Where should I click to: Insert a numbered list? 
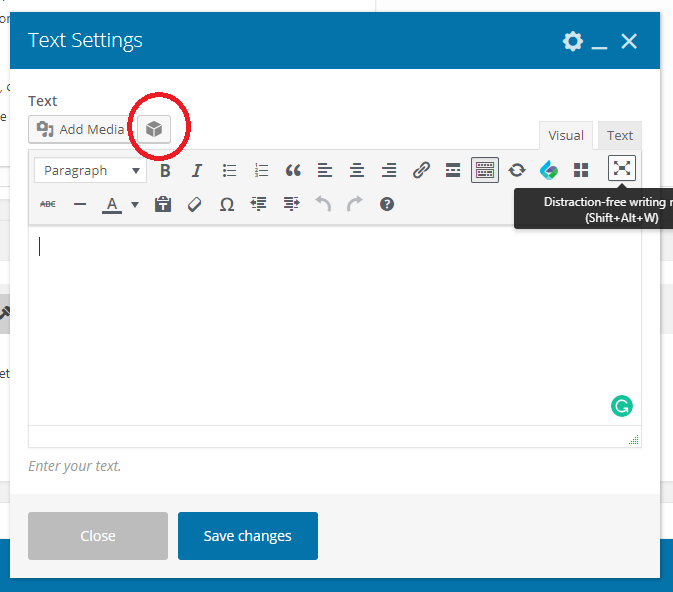261,170
